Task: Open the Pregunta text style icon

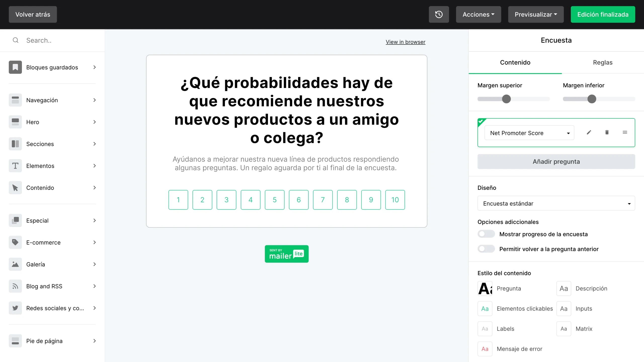Action: pyautogui.click(x=485, y=288)
